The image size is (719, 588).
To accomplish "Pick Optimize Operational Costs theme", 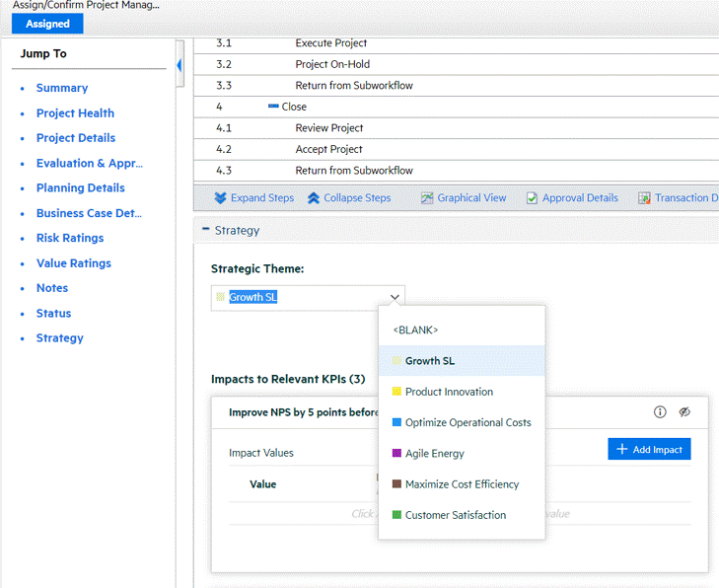I will point(467,422).
